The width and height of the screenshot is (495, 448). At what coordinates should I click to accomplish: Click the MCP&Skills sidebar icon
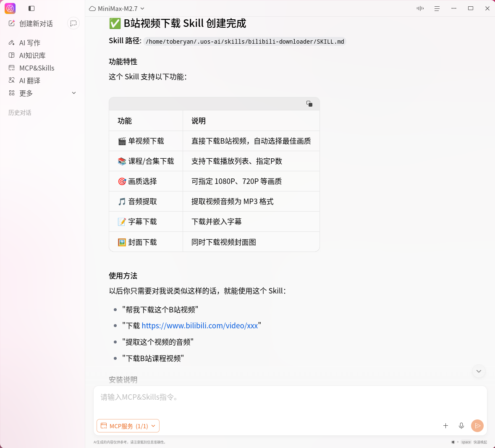tap(12, 68)
